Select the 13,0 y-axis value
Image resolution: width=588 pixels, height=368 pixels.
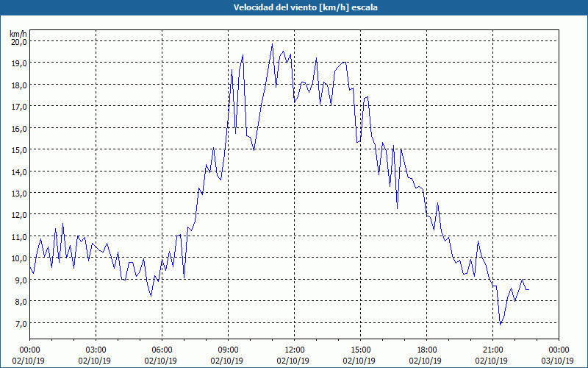19,194
